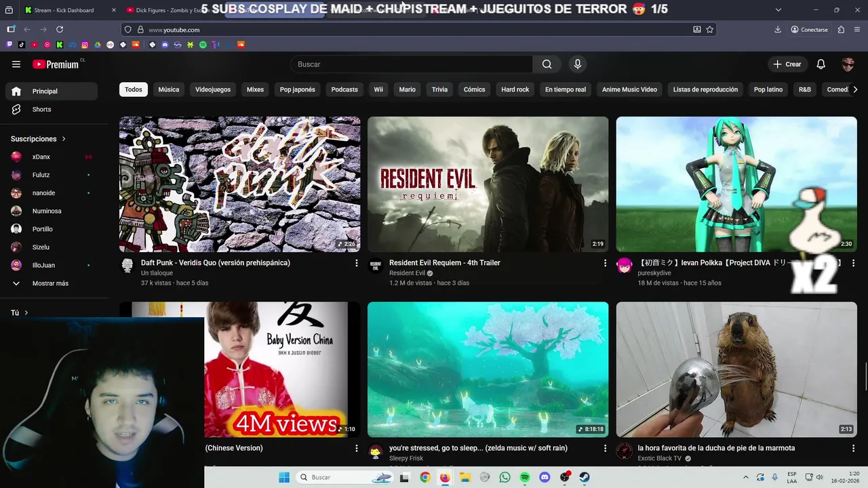This screenshot has width=868, height=488.
Task: Open the options menu for Resident Evil Requiem trailer
Action: [605, 263]
